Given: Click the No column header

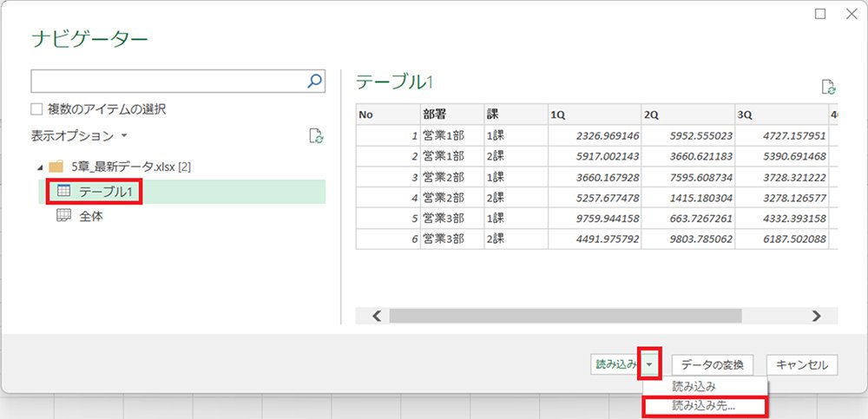Looking at the screenshot, I should pyautogui.click(x=388, y=115).
